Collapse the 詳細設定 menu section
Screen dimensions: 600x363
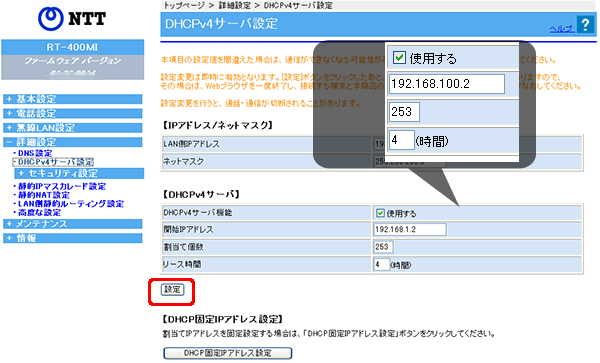click(x=73, y=142)
